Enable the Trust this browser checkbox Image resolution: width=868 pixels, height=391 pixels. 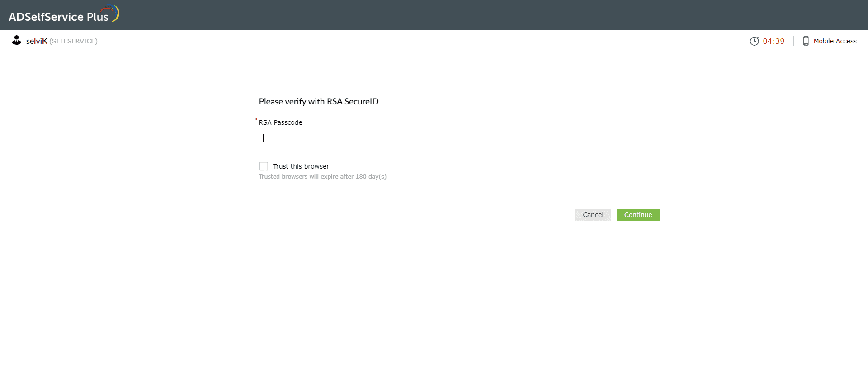point(264,166)
